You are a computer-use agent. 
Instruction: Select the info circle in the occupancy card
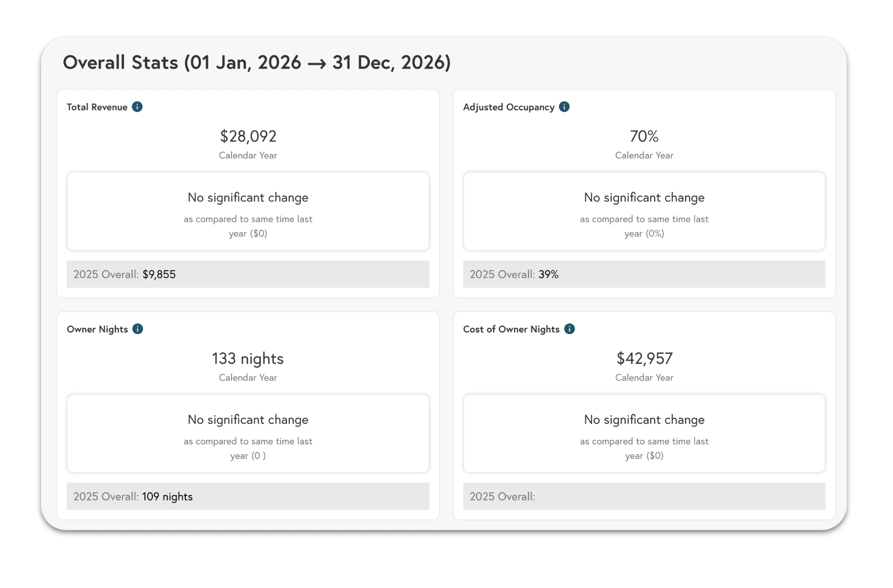point(564,106)
